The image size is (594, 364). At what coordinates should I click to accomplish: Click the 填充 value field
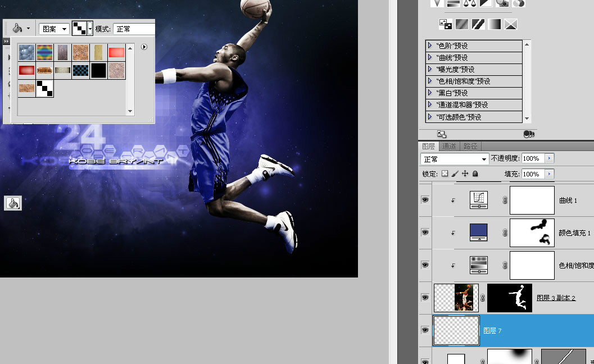(x=533, y=174)
